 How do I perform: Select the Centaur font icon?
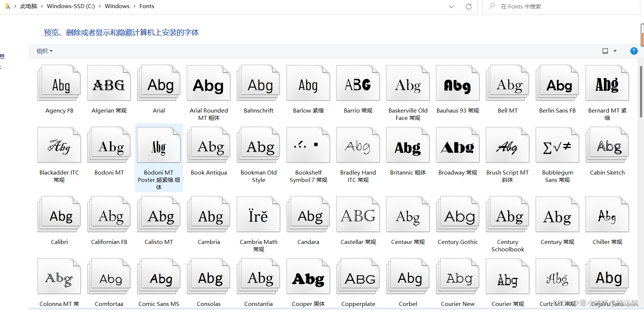[408, 214]
